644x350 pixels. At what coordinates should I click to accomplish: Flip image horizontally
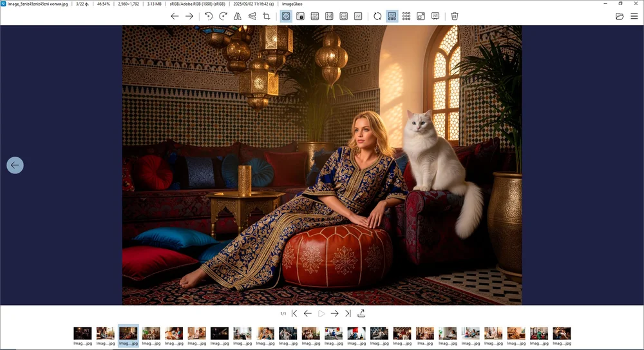(238, 16)
